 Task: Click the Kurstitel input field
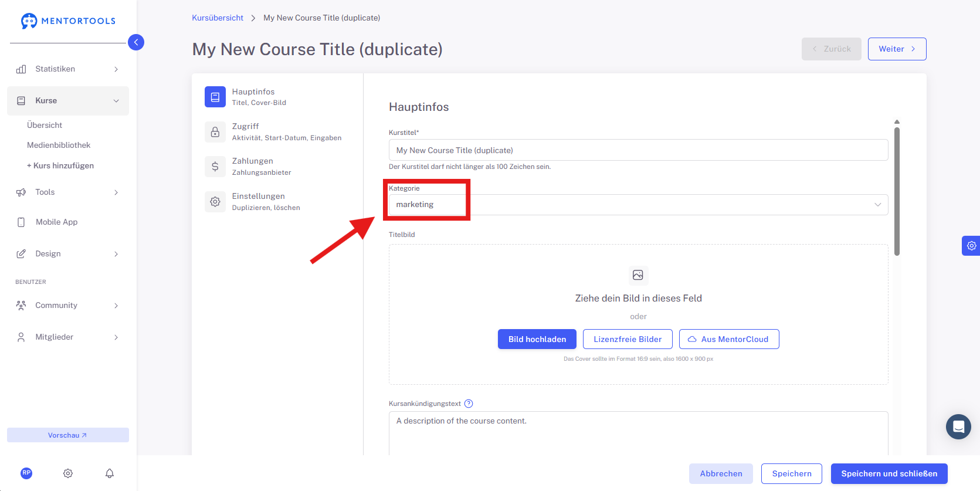click(638, 150)
